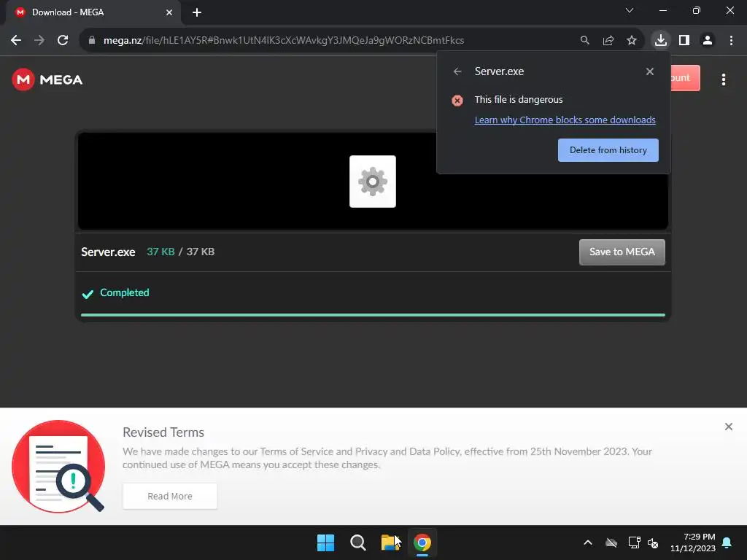The height and width of the screenshot is (560, 747).
Task: Click the partially hidden red account button
Action: tap(685, 77)
